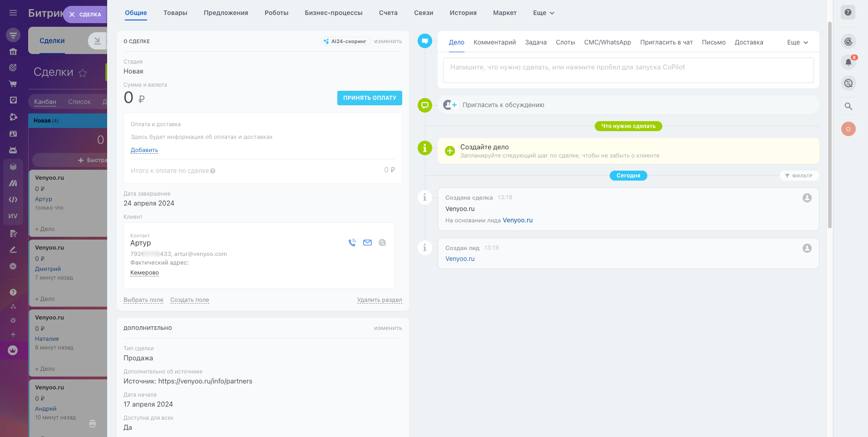Select the Письмо timeline tab
This screenshot has height=437, width=868.
[714, 42]
